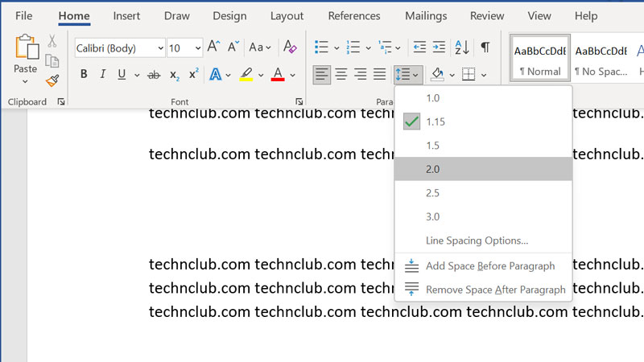Sort text with the A-Z icon
The height and width of the screenshot is (362, 644).
click(461, 47)
